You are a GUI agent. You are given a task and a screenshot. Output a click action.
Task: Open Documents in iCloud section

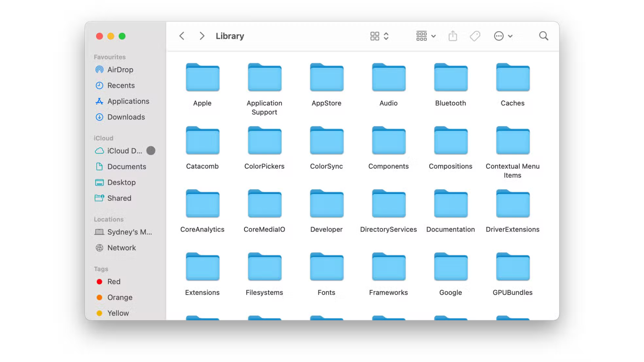tap(126, 167)
